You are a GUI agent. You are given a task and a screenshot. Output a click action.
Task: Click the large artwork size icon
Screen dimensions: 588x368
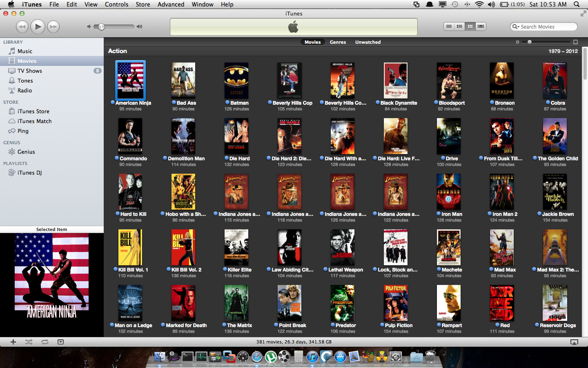(575, 42)
